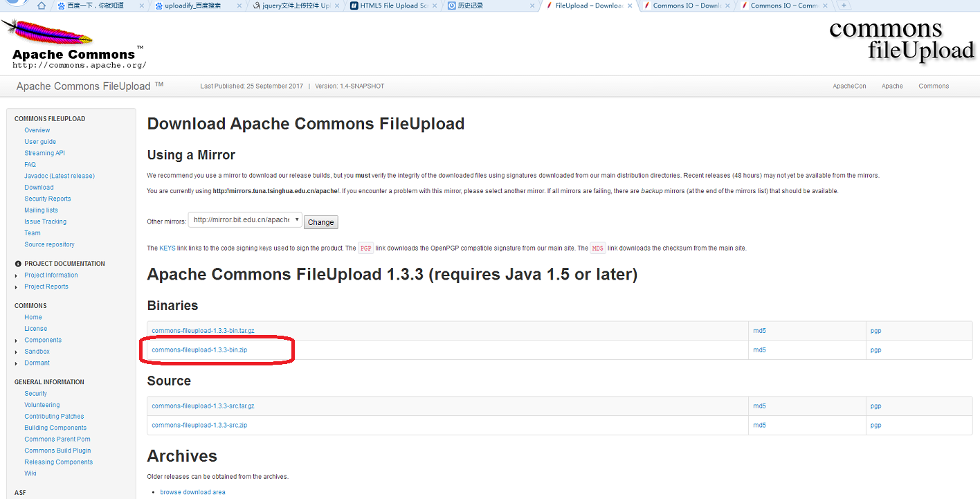Open md5 link for src.zip
Image resolution: width=980 pixels, height=499 pixels.
pos(759,425)
